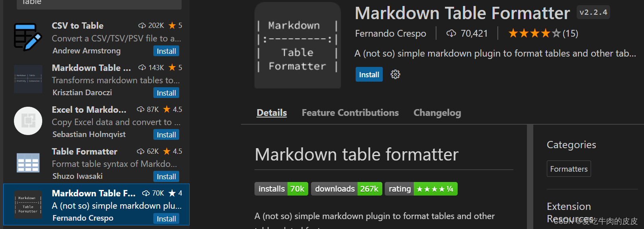Install Fernando Crespo's extension from the list

pos(166,219)
